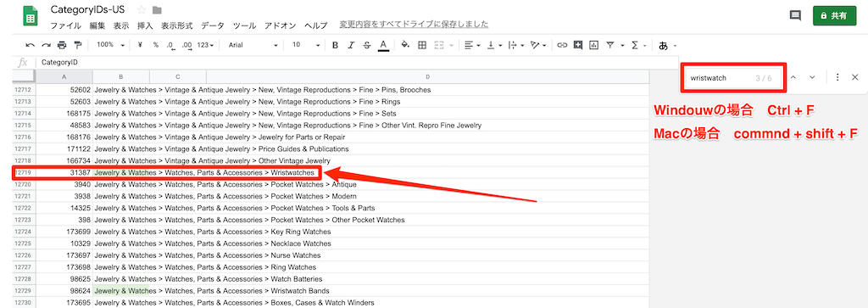The image size is (868, 308).
Task: Star the CategoryIDs-US document
Action: pyautogui.click(x=142, y=10)
